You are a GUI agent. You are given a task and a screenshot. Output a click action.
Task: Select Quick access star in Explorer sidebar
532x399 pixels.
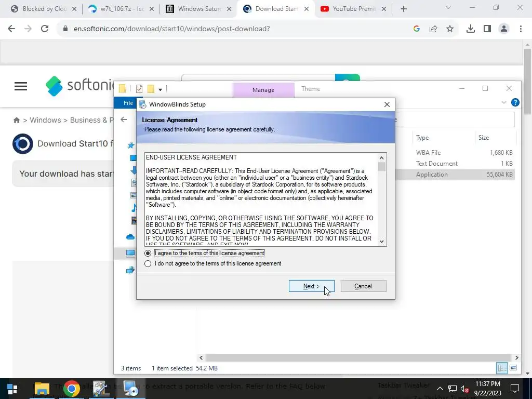point(130,145)
